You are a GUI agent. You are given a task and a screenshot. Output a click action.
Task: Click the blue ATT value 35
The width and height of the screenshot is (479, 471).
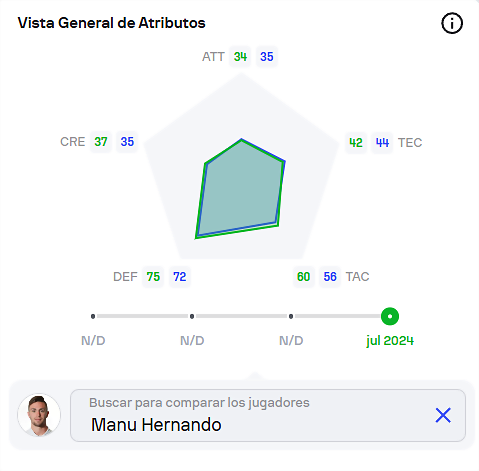[x=267, y=57]
